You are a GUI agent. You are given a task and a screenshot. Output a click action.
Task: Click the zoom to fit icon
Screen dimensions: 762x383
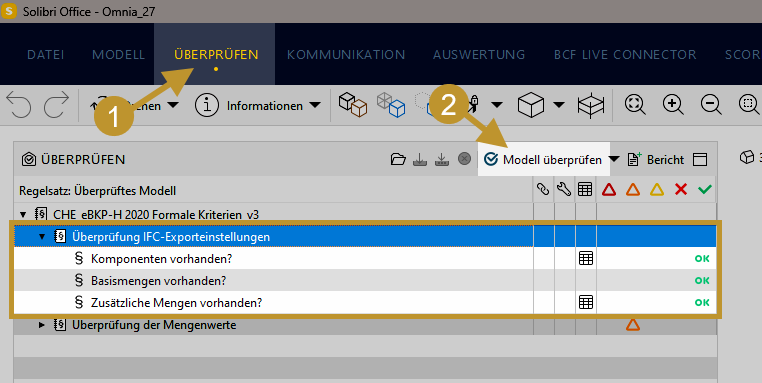635,105
